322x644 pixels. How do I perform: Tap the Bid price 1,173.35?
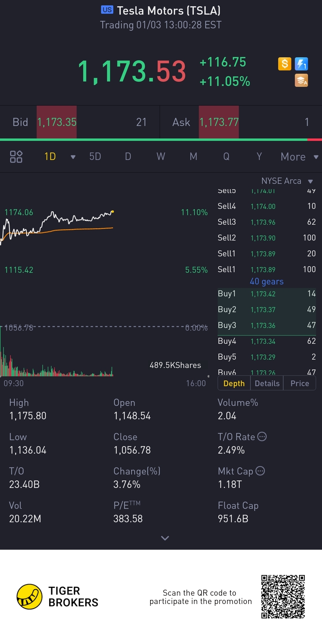(x=57, y=122)
